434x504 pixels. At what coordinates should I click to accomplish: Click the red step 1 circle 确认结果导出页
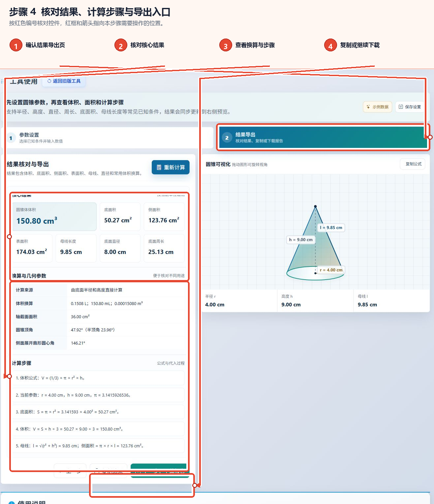(x=16, y=45)
